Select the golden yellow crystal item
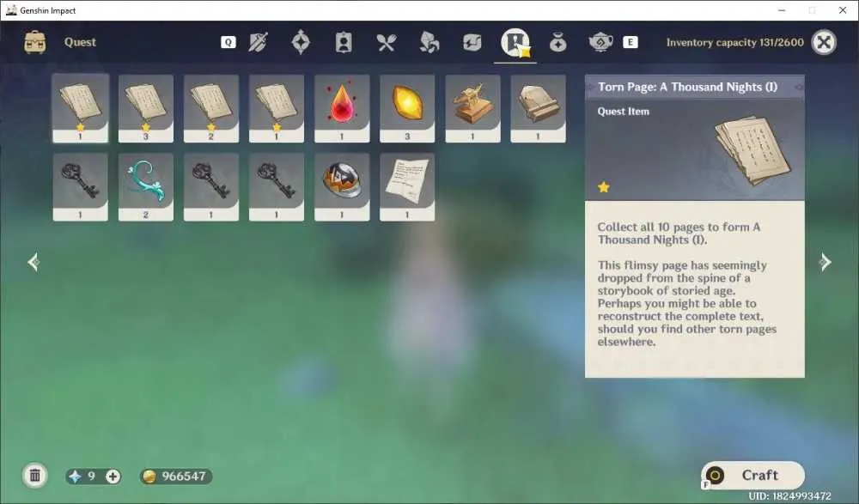This screenshot has height=504, width=859. tap(407, 108)
